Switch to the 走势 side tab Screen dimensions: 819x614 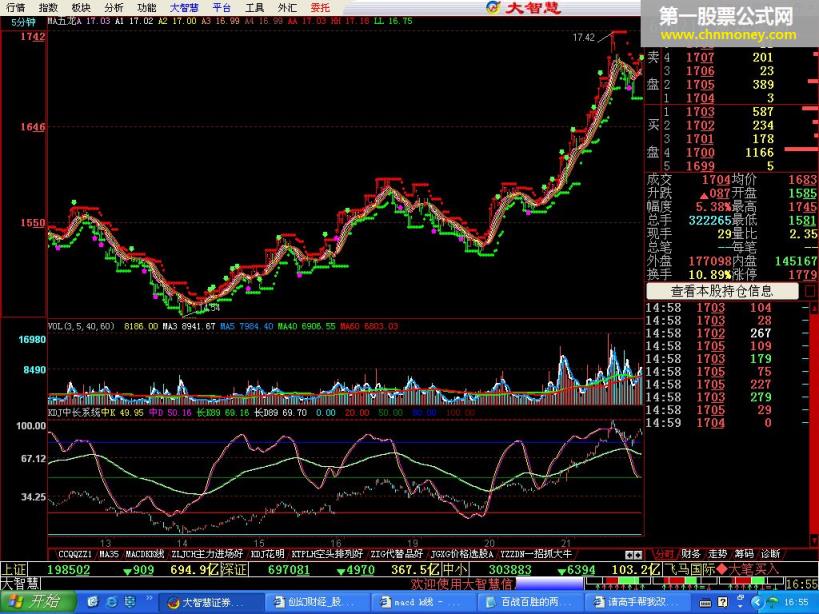tap(717, 554)
